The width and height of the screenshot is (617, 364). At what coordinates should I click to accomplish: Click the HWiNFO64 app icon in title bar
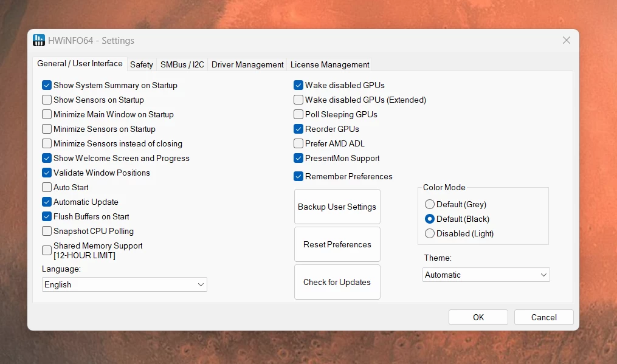coord(38,40)
